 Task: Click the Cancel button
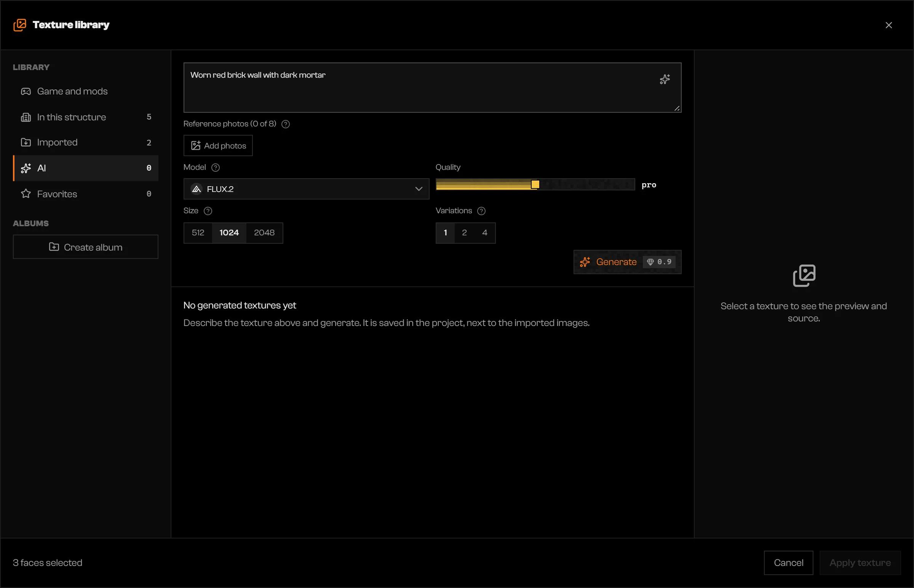(x=788, y=563)
